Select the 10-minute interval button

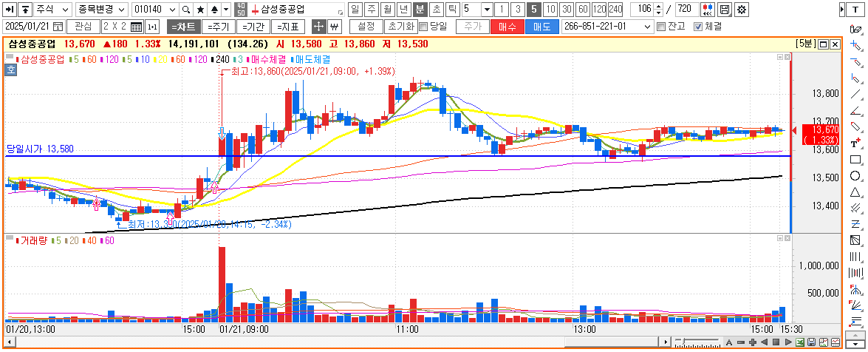point(550,10)
